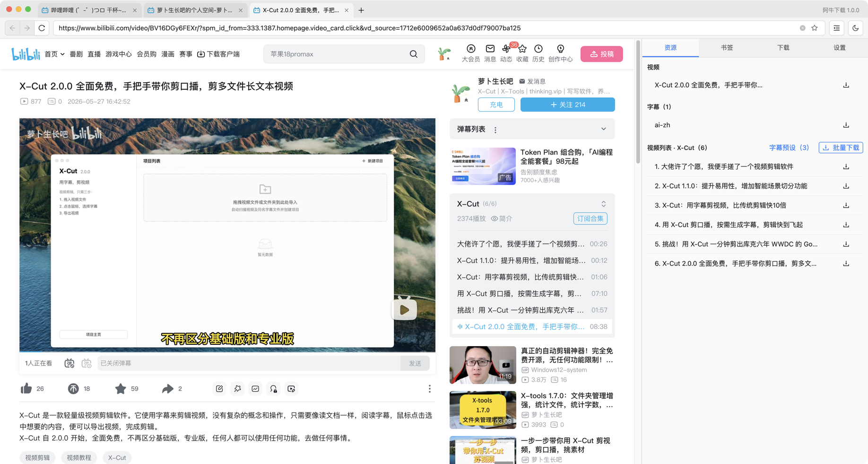Viewport: 868px width, 464px height.
Task: Play video with overlay play button
Action: [x=404, y=309]
